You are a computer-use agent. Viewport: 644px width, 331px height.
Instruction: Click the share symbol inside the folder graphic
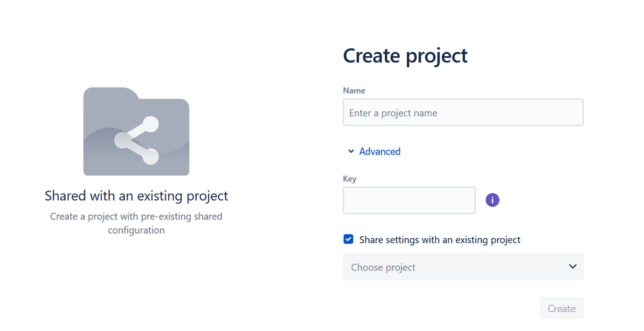[x=137, y=140]
